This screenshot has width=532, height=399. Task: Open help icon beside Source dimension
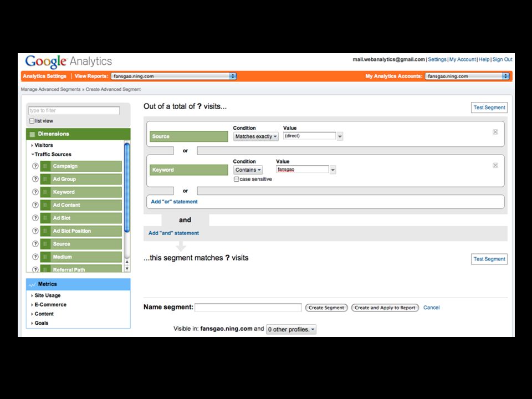[x=35, y=244]
